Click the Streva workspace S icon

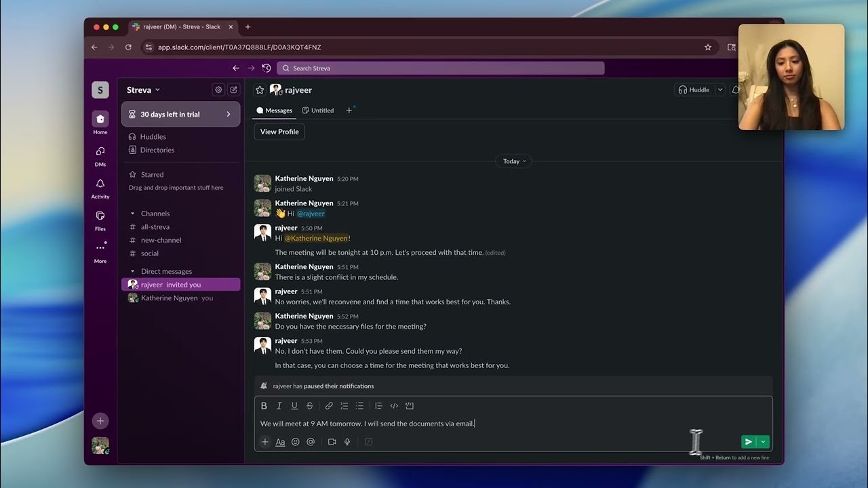coord(100,90)
